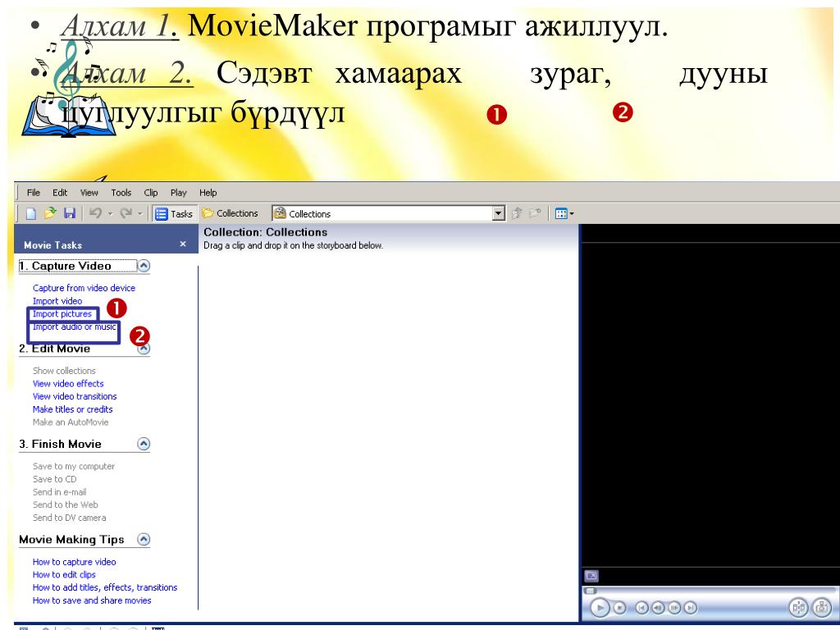840x630 pixels.
Task: Click the Take Picture camera icon
Action: (x=821, y=608)
